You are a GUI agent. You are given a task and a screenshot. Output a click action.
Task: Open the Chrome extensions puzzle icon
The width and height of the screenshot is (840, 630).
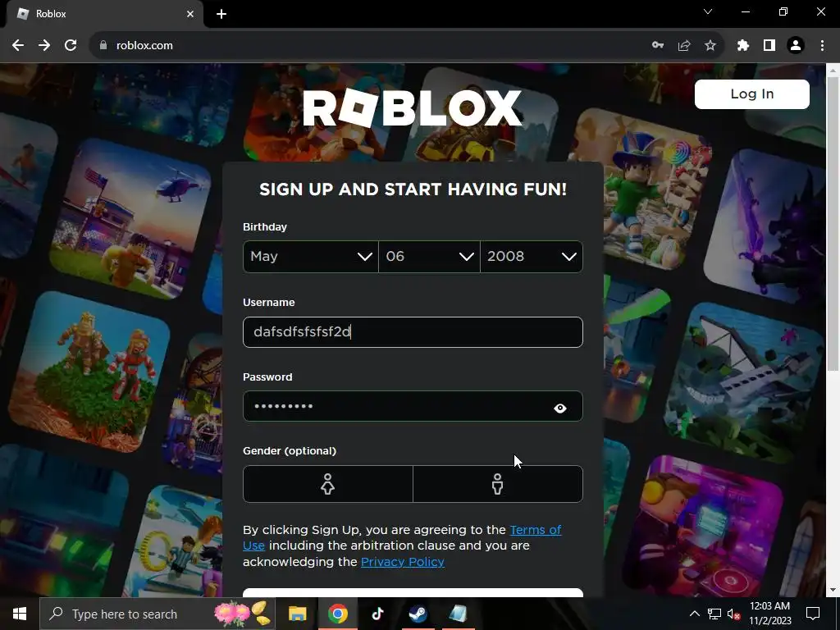click(x=743, y=46)
